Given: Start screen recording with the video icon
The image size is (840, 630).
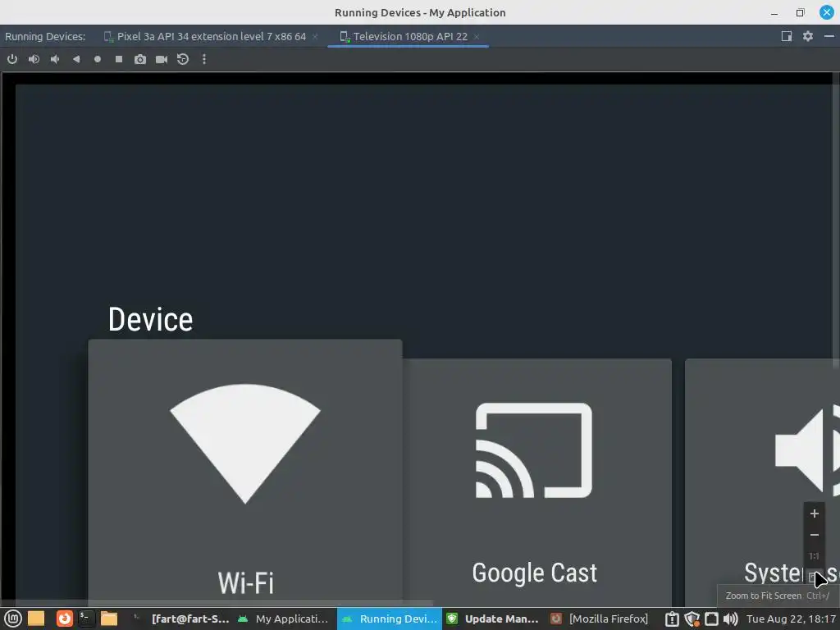Looking at the screenshot, I should [x=162, y=59].
